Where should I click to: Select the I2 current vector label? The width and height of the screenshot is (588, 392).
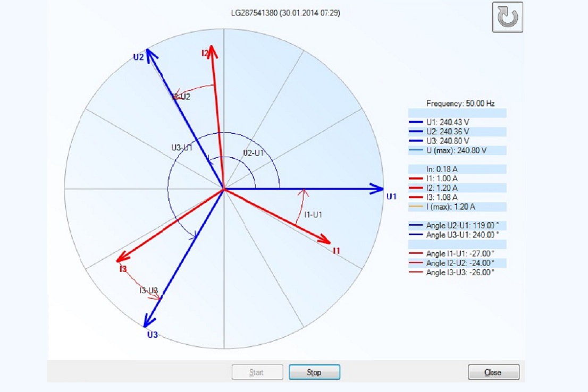[205, 53]
